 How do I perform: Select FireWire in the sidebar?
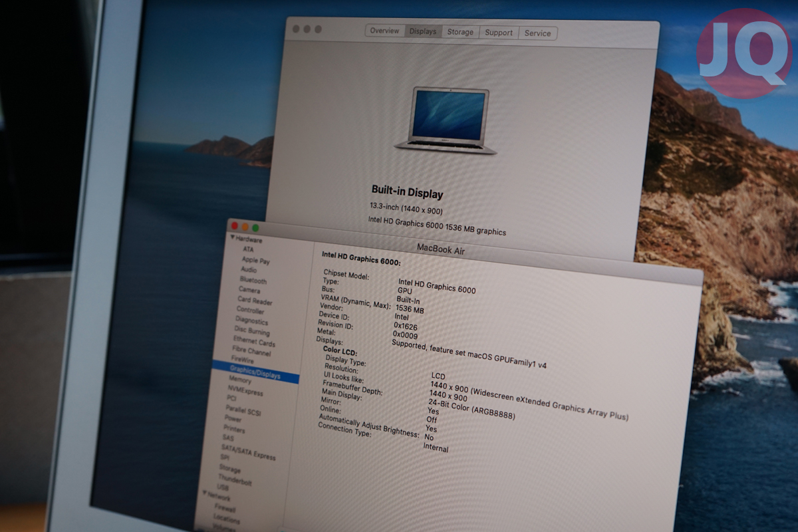pyautogui.click(x=242, y=360)
